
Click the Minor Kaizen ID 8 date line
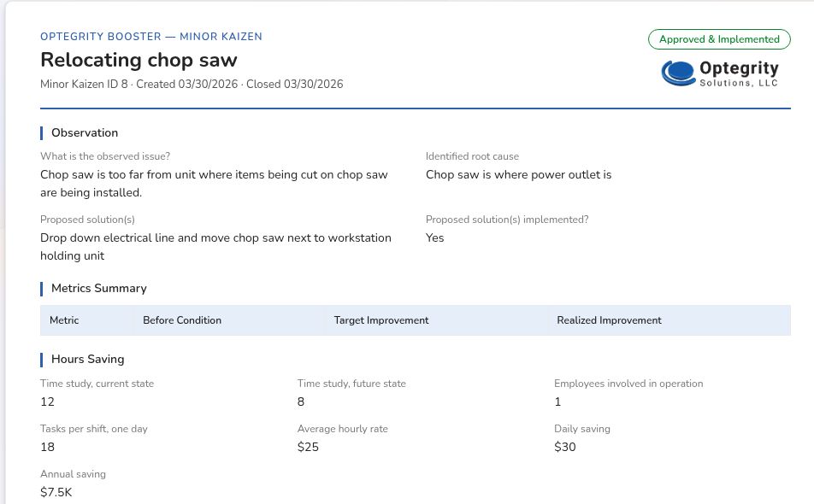coord(192,84)
